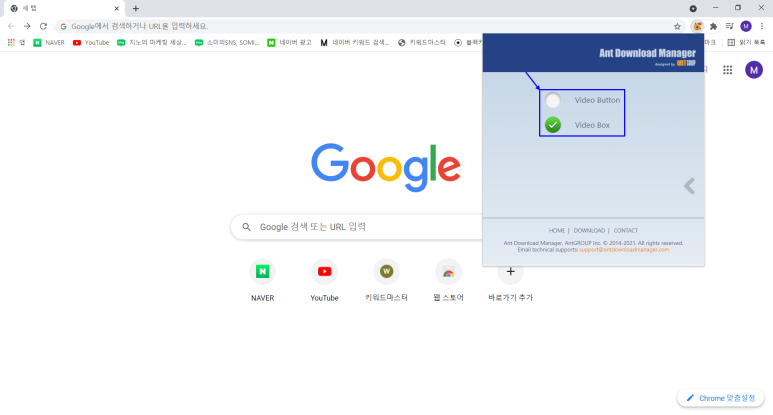Open the Extensions puzzle-piece menu
Viewport: 773px width, 415px height.
(x=713, y=26)
